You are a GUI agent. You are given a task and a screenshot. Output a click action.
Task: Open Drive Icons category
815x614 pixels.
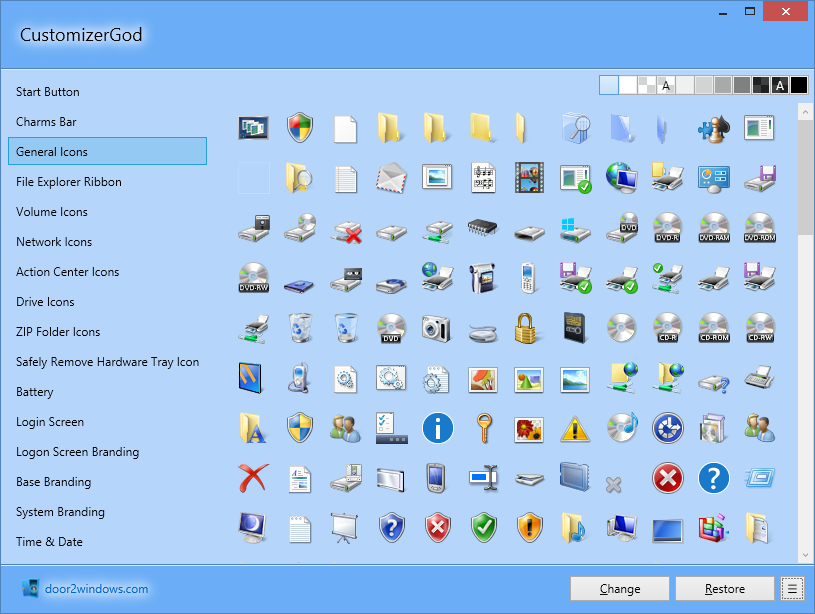pos(45,302)
